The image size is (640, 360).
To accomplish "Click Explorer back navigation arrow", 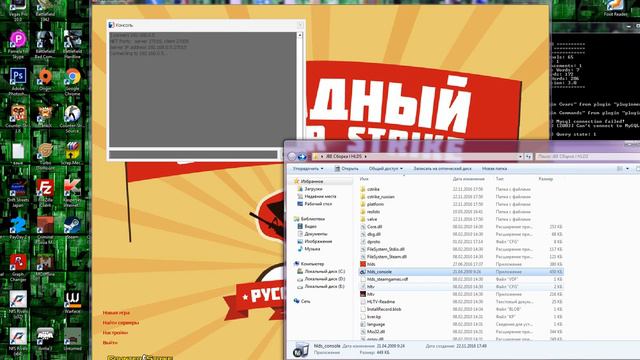I will [x=292, y=156].
